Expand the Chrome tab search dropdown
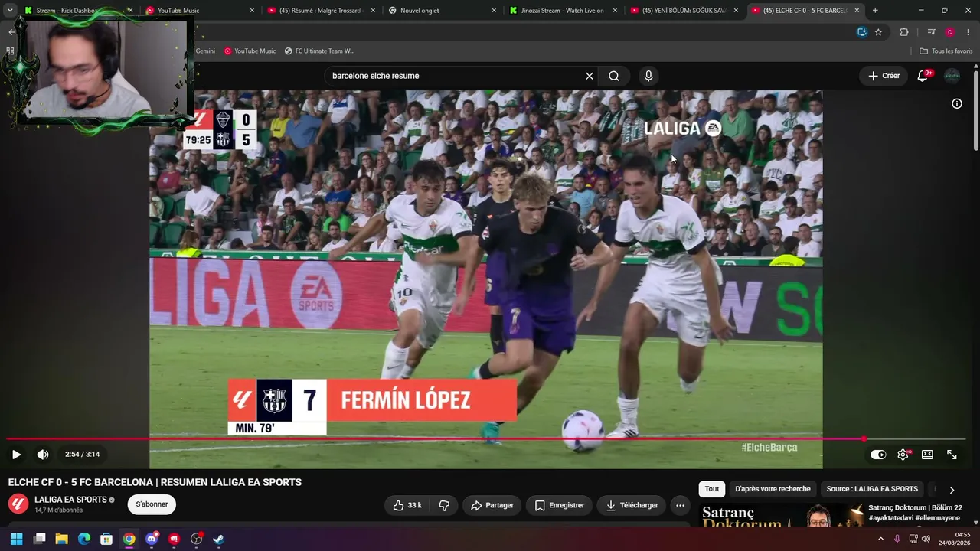Viewport: 980px width, 551px height. click(10, 11)
